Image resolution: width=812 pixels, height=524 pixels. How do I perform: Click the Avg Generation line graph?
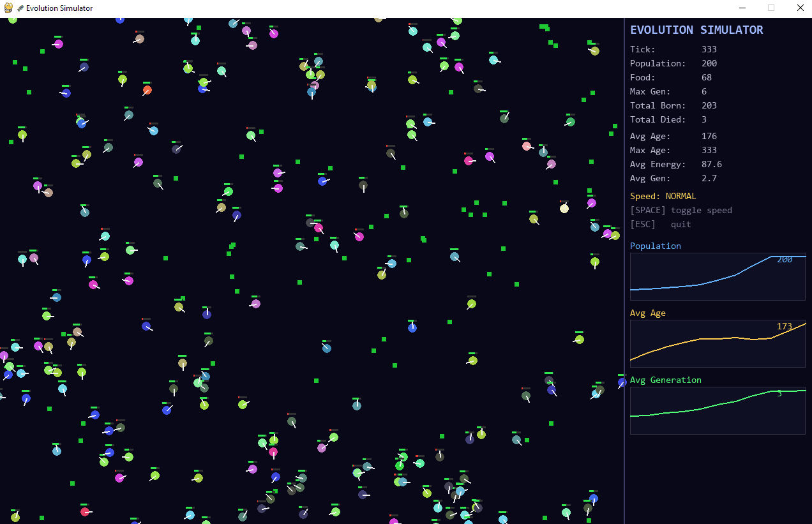(718, 410)
